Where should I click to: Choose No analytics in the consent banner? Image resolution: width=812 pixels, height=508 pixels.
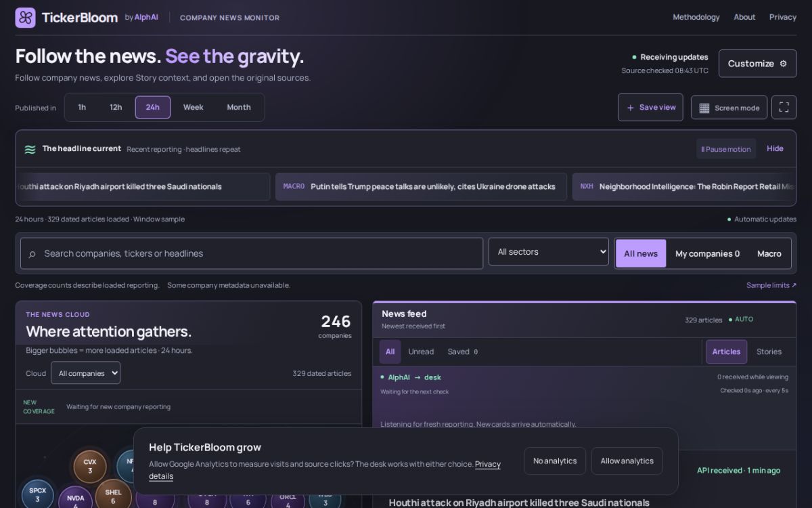tap(555, 461)
